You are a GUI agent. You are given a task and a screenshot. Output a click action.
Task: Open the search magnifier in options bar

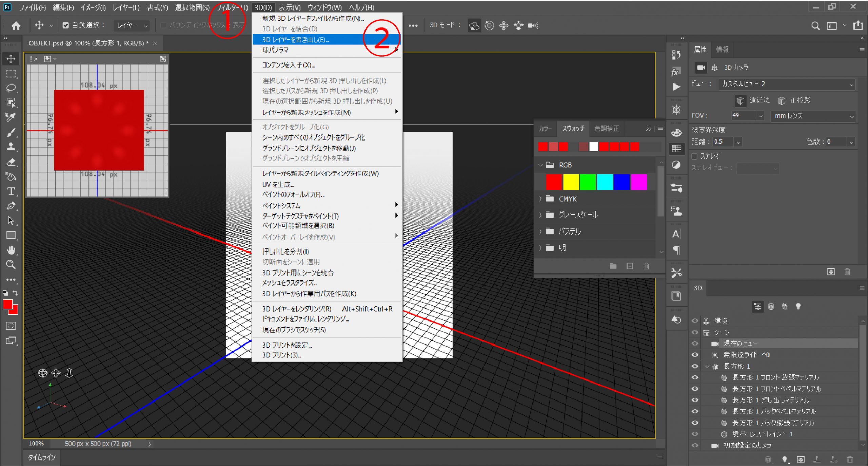pyautogui.click(x=815, y=26)
